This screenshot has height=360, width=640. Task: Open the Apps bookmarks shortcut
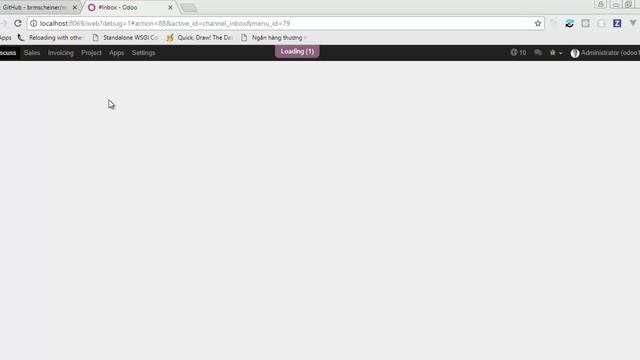pos(6,38)
